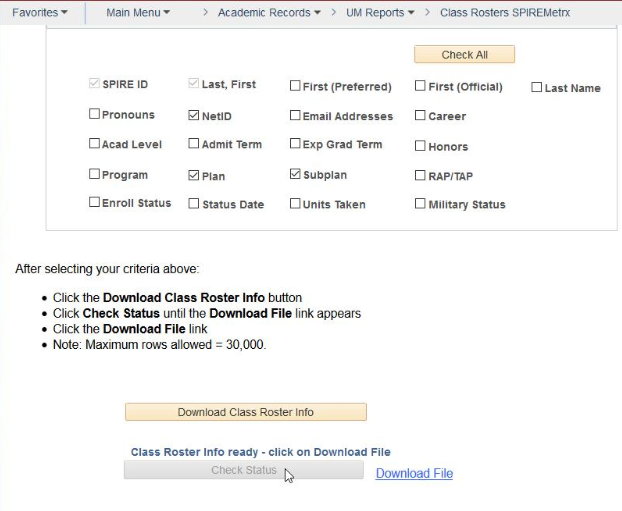Enable the Pronouns checkbox
Screen dimensions: 622x511
click(94, 115)
